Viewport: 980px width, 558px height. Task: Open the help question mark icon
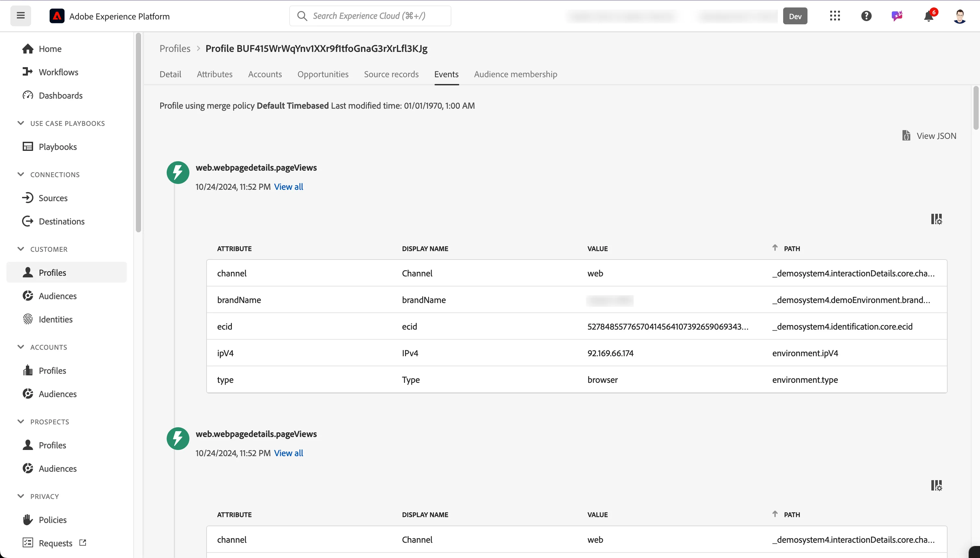click(866, 16)
